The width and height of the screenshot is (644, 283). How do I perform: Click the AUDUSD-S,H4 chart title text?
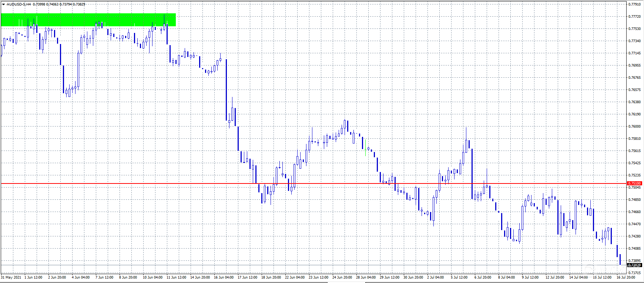pyautogui.click(x=19, y=4)
